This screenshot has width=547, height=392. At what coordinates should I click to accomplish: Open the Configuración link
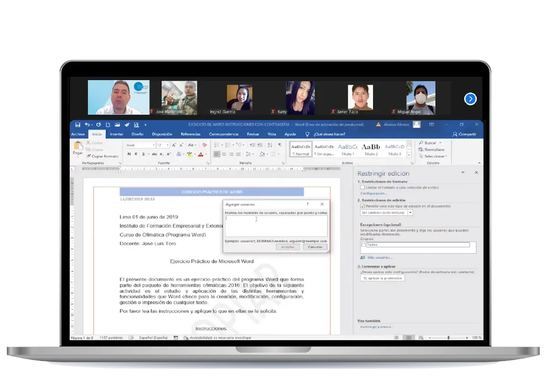coord(374,193)
